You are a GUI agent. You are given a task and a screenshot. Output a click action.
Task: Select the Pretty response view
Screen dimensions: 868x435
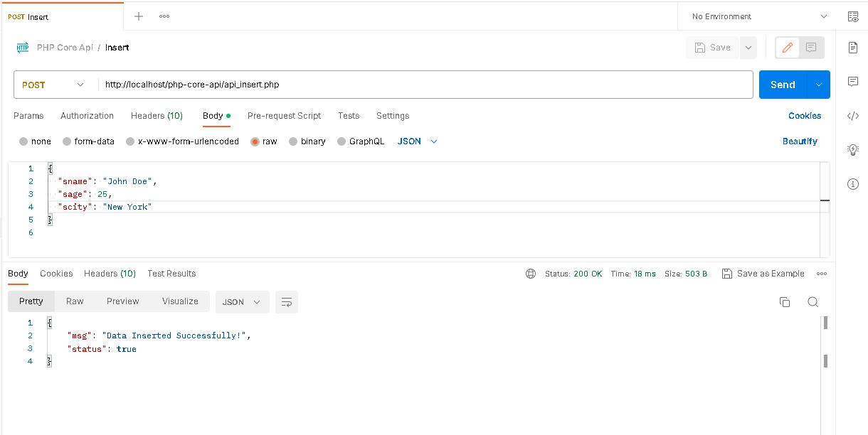tap(31, 301)
